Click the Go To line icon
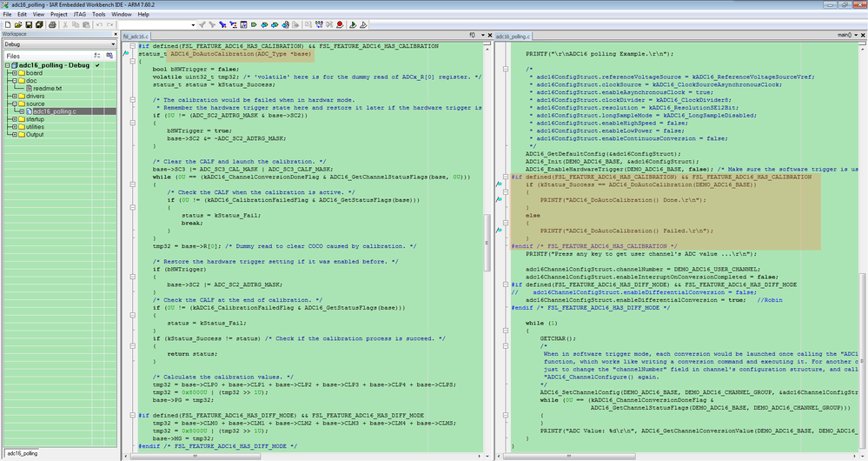This screenshot has width=868, height=461. (243, 25)
